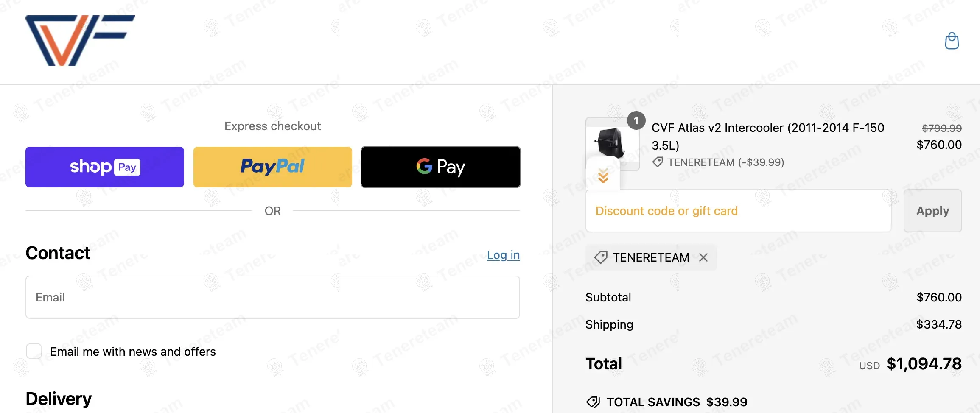Click the tag icon beside TOTAL SAVINGS
Screen dimensions: 980x413
(x=593, y=402)
